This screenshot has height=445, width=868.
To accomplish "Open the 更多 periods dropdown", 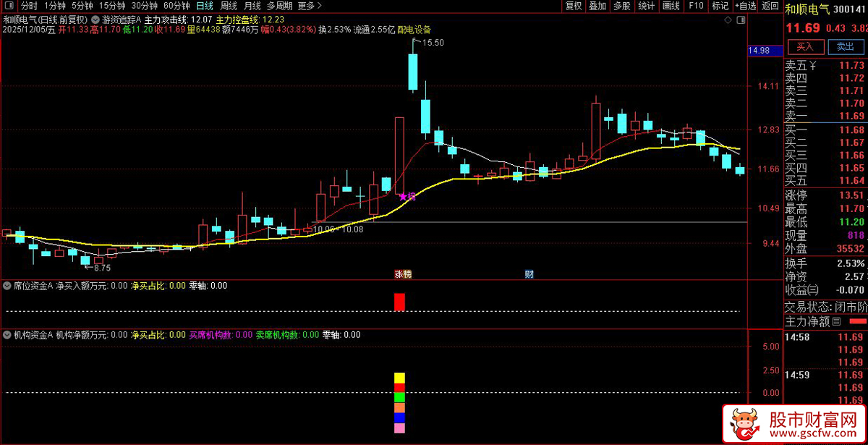I will click(x=310, y=6).
